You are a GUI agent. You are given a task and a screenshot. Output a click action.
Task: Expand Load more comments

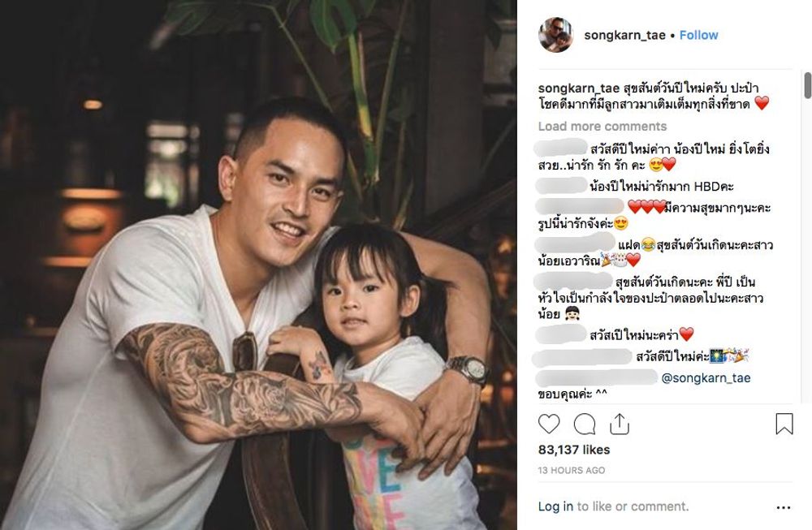tap(603, 127)
